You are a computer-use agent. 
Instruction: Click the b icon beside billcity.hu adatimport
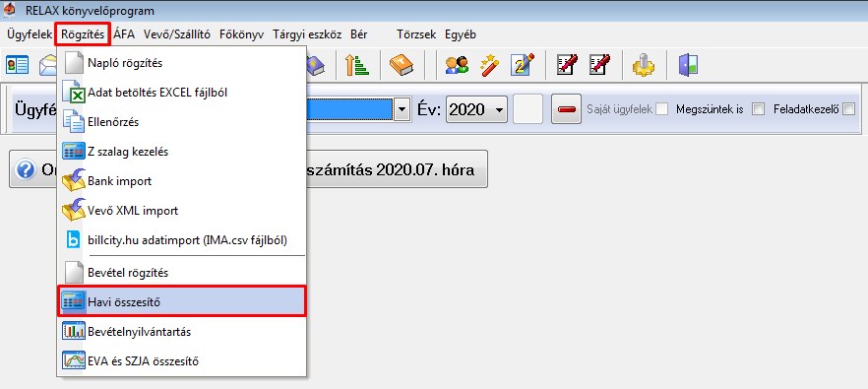tap(74, 240)
